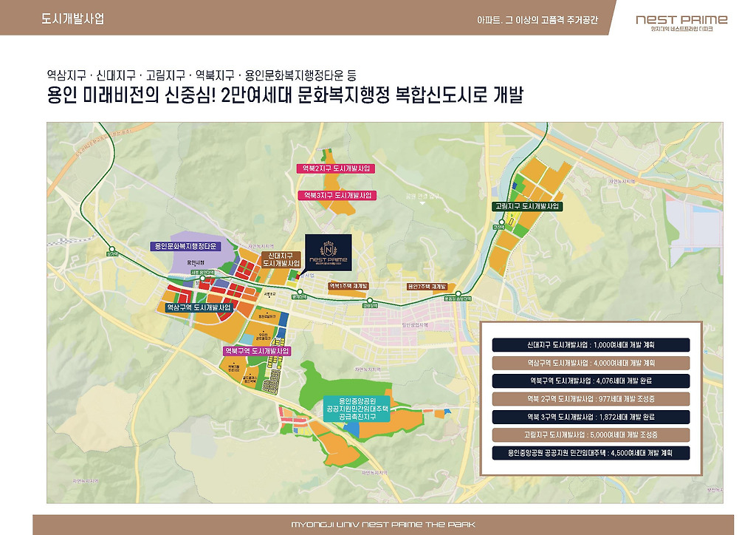756x535 pixels.
Task: Click the 운동장·송담대역 station circle marker
Action: (458, 294)
